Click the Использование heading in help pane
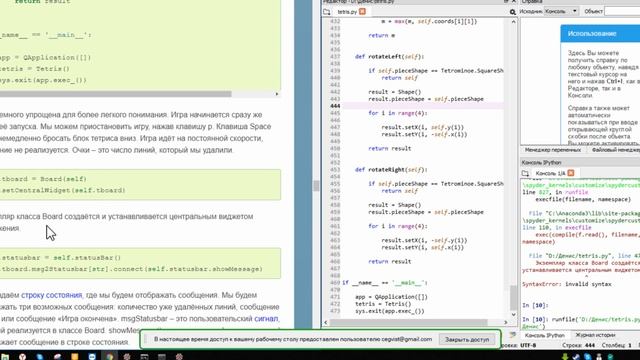Screen dimensions: 640x360 [591, 34]
